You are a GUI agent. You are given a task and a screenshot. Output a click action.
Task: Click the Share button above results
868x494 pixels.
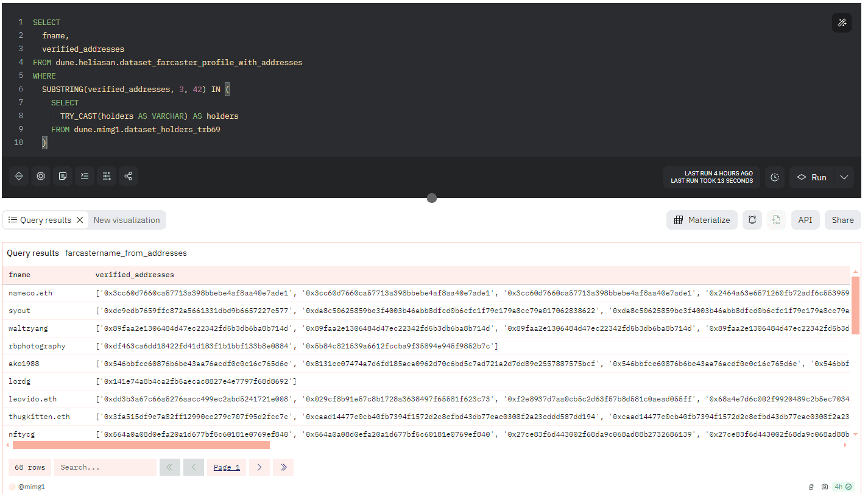(842, 220)
